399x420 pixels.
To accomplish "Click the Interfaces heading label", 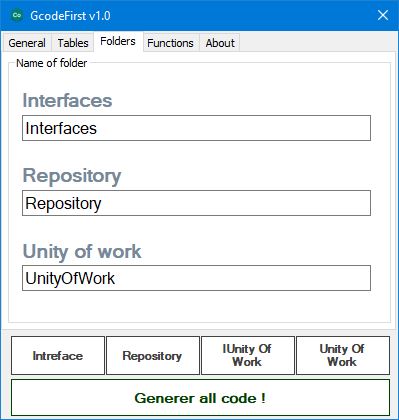I will [67, 100].
